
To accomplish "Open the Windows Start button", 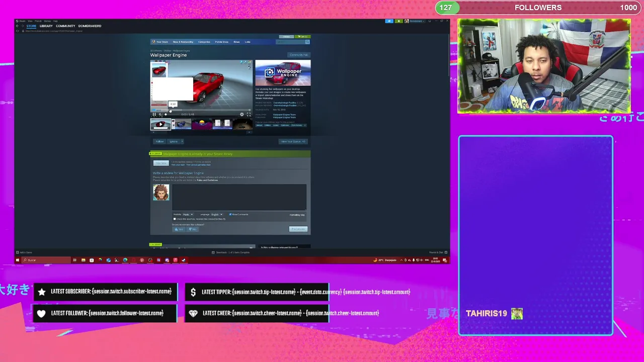I will pyautogui.click(x=17, y=260).
